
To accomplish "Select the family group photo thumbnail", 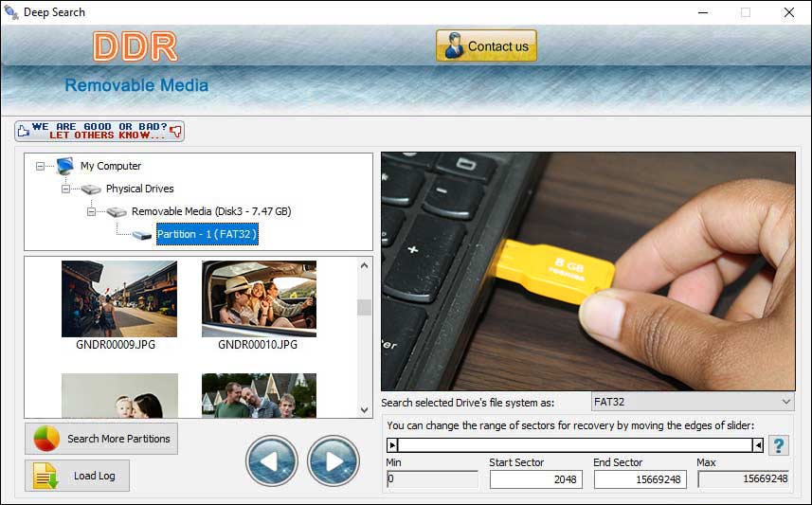I will click(259, 396).
